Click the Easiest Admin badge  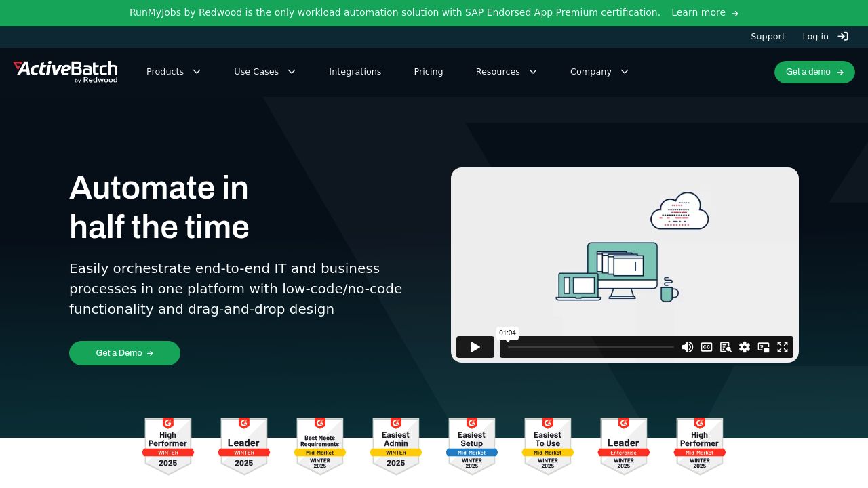396,446
